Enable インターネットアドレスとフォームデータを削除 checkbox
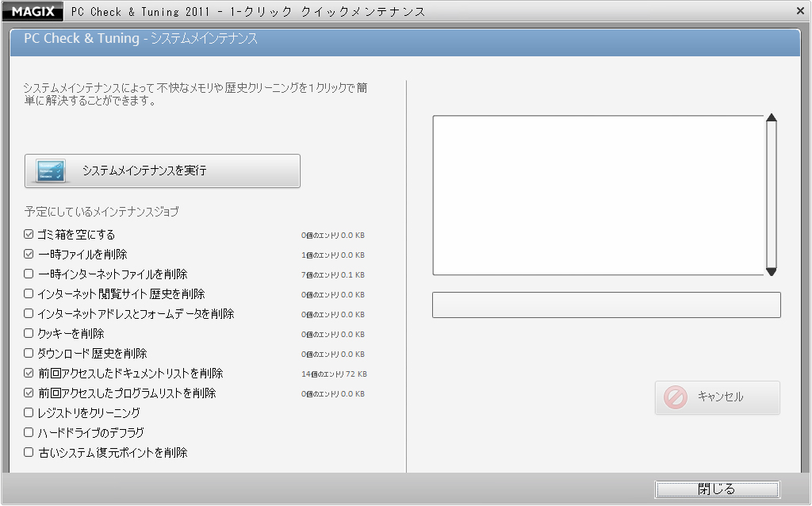This screenshot has width=812, height=506. tap(29, 313)
